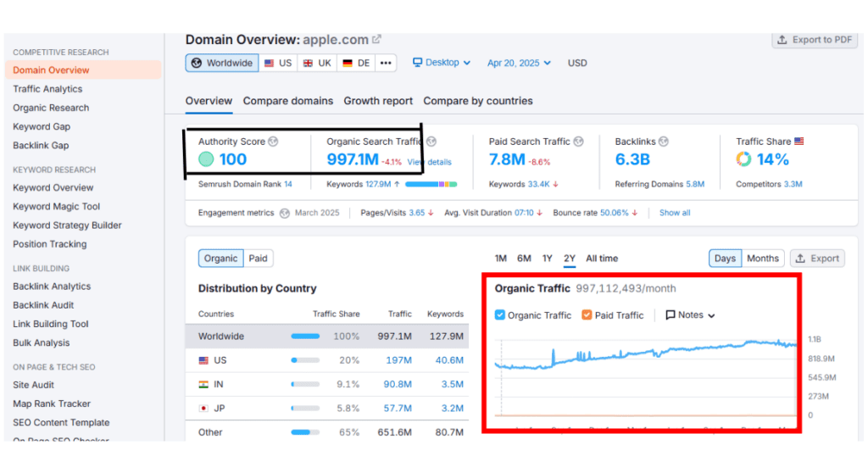This screenshot has width=868, height=456.
Task: Click Paid keywords 33.4K link
Action: [538, 184]
